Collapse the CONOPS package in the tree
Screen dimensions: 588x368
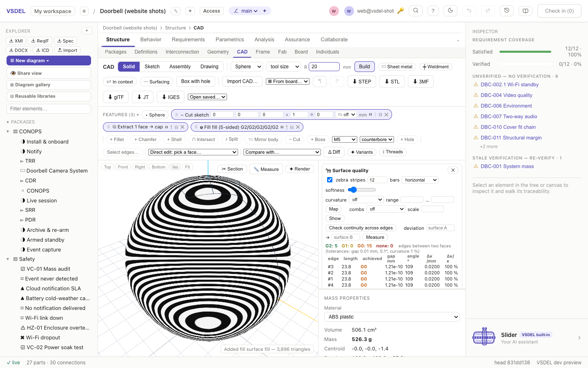click(8, 132)
